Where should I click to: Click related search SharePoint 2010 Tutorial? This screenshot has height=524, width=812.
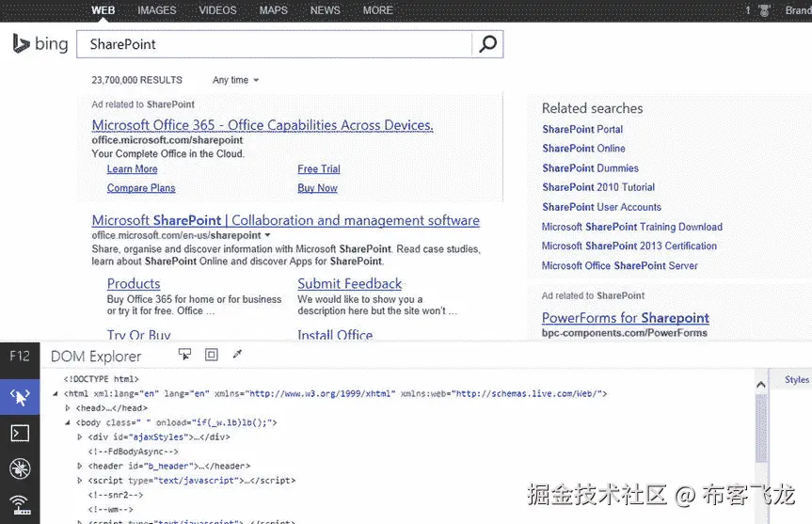coord(598,187)
